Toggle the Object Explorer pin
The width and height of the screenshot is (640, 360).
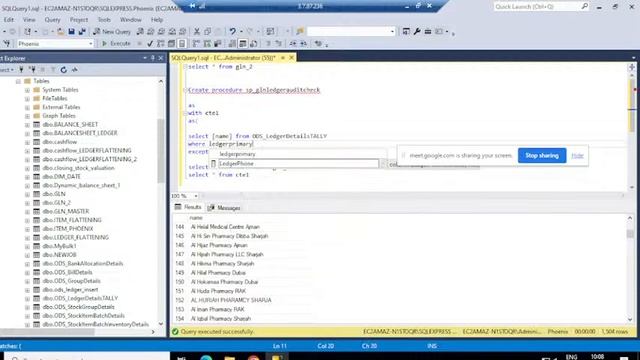point(153,58)
